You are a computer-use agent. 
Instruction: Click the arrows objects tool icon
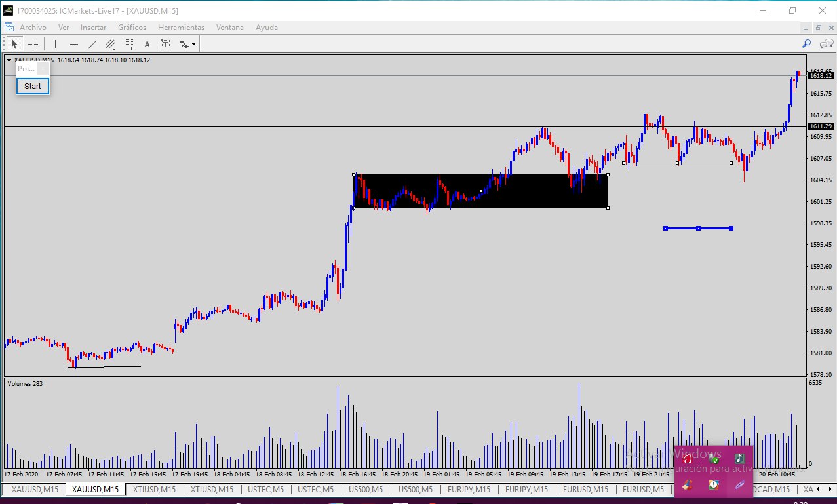tap(184, 44)
